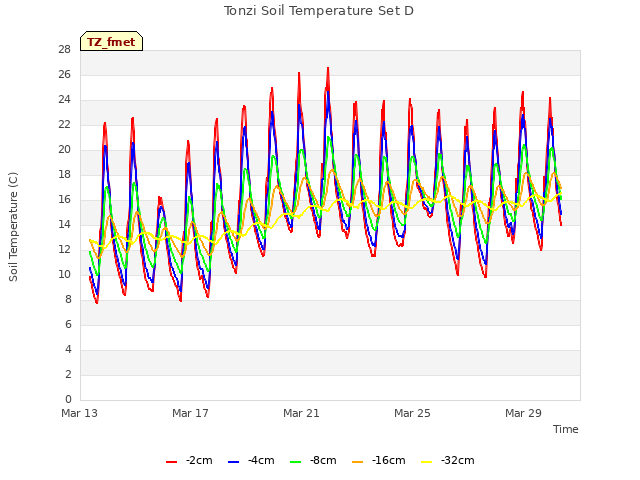Click the green -8cm legend swatch
640x480 pixels.
click(296, 462)
